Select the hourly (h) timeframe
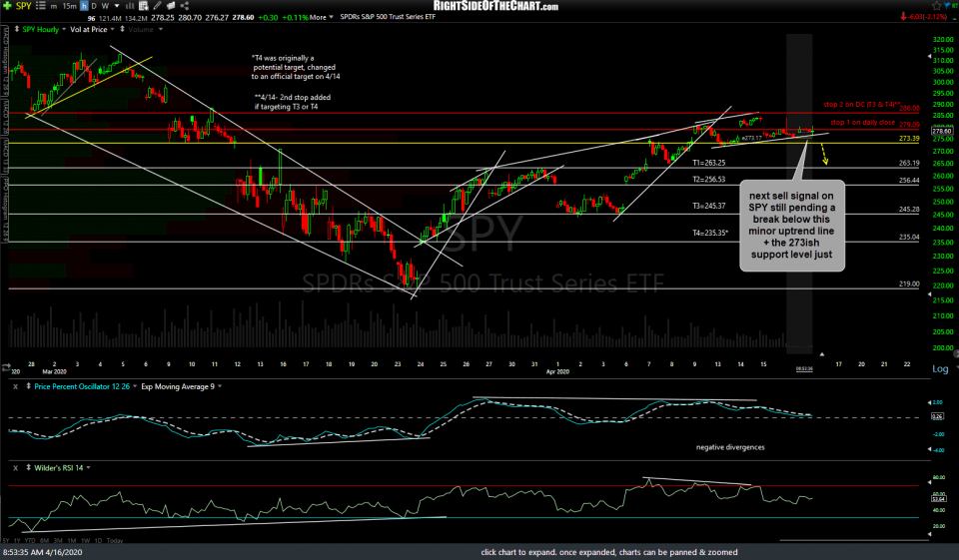959x560 pixels. click(x=84, y=6)
